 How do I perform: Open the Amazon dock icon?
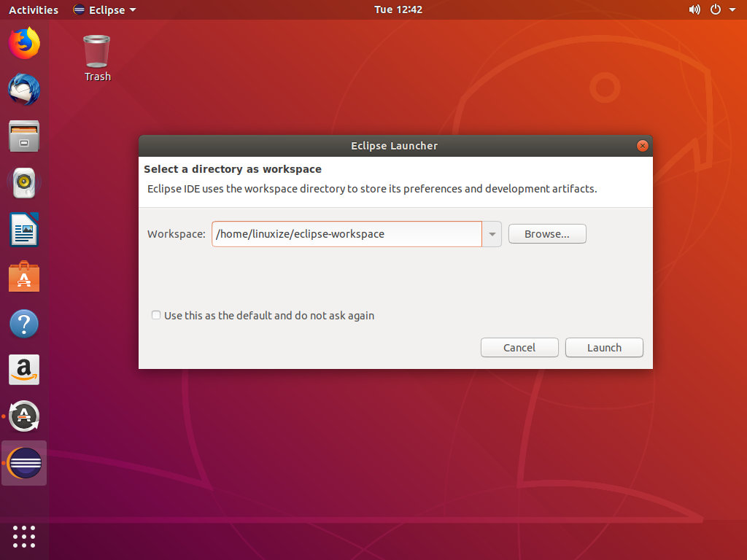point(24,370)
